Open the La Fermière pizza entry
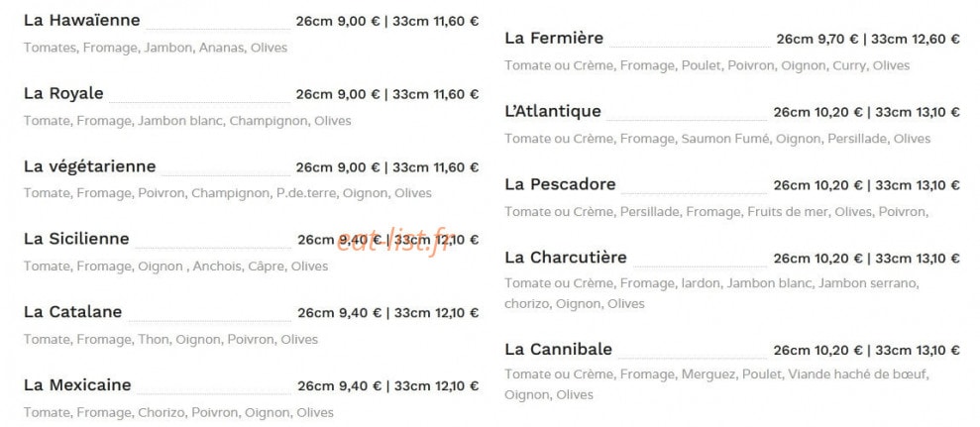 [x=554, y=38]
